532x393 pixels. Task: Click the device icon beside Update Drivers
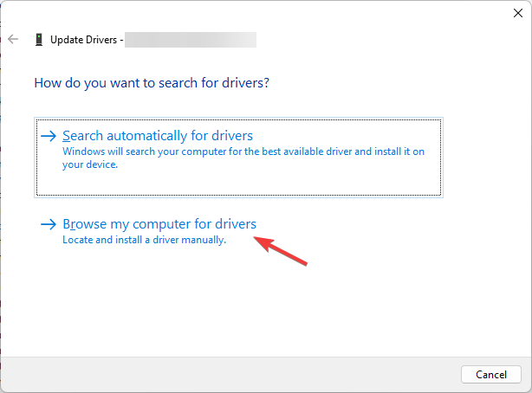click(x=39, y=40)
